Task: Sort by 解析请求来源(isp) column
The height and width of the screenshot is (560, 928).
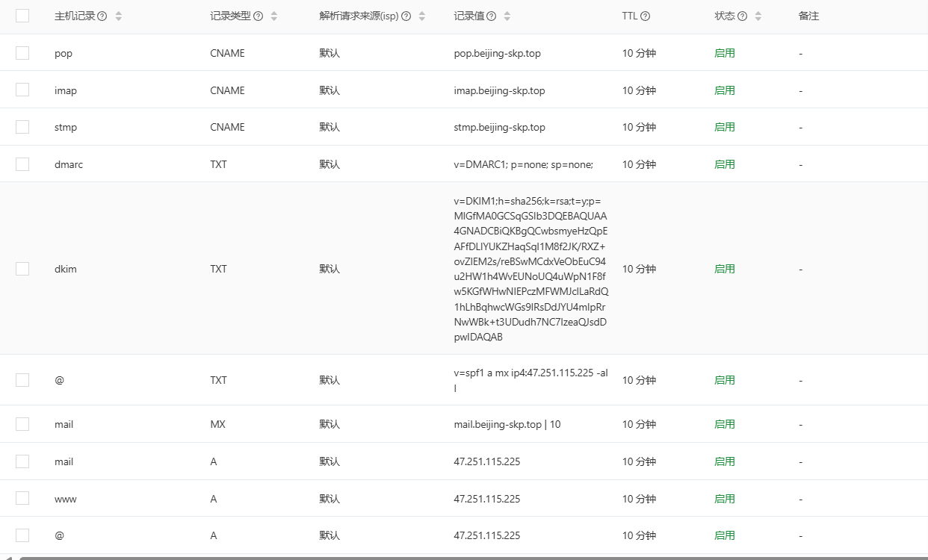Action: (x=422, y=16)
